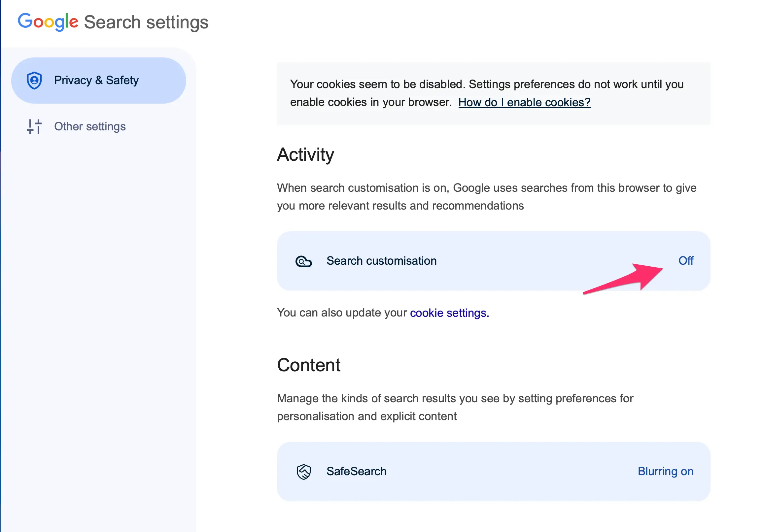Click the Search settings page title
764x532 pixels.
point(146,22)
